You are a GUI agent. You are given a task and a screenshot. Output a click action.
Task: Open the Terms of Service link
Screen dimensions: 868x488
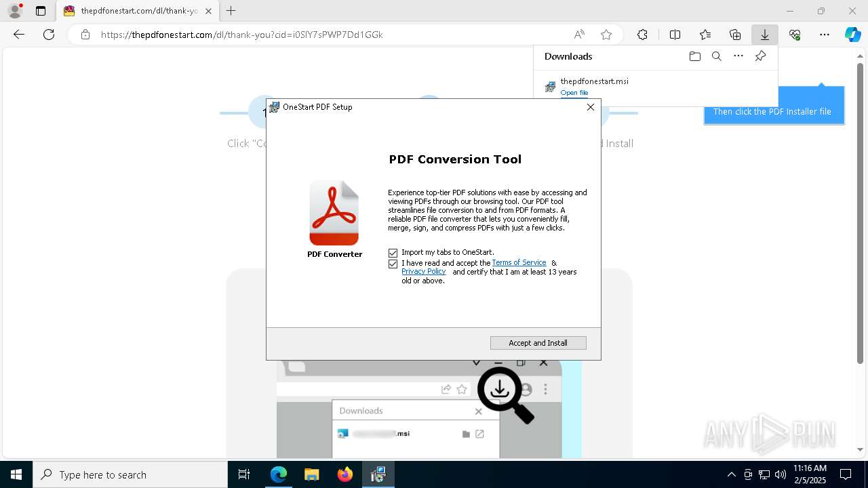click(519, 262)
